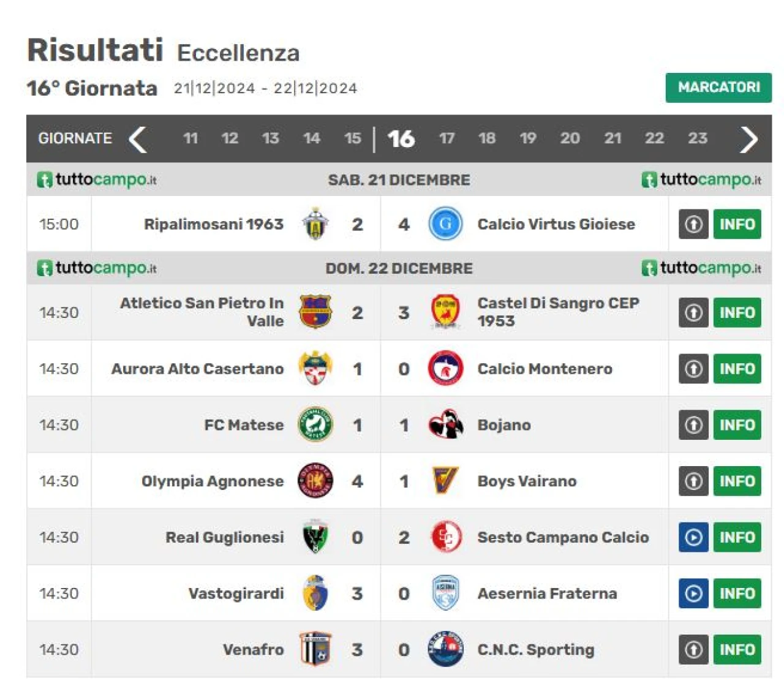Jump to giornata 23
This screenshot has width=784, height=686.
click(x=698, y=138)
